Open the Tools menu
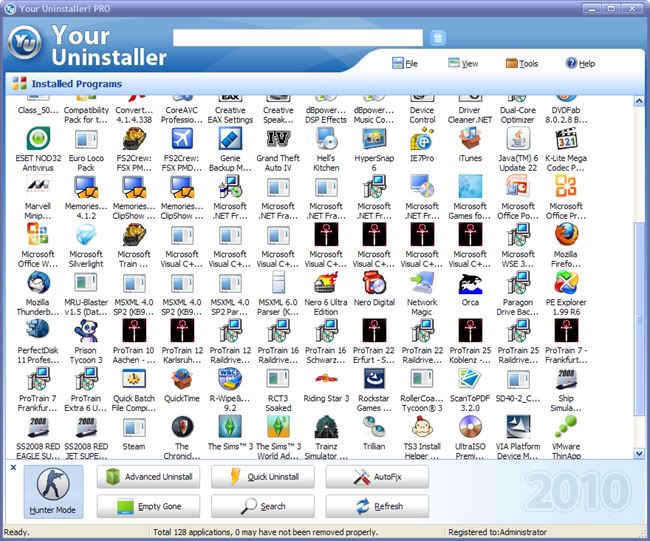Image resolution: width=650 pixels, height=541 pixels. [522, 63]
